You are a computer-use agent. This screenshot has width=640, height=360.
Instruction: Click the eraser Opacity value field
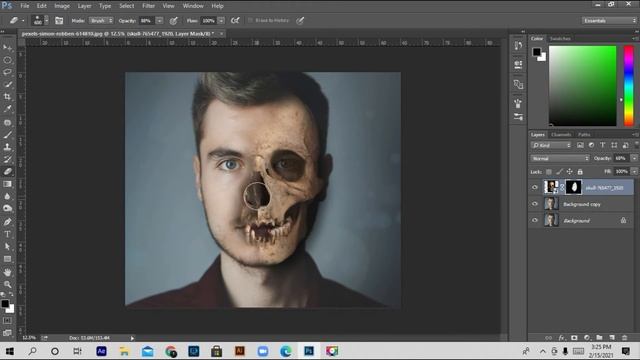click(x=147, y=20)
